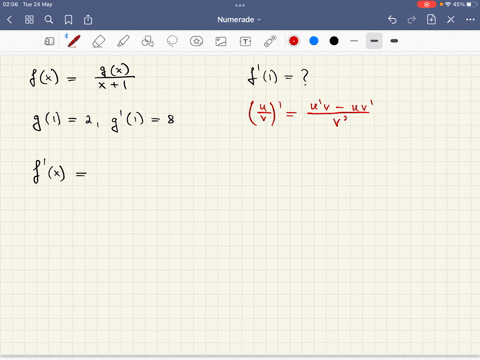The width and height of the screenshot is (480, 360).
Task: Undo the last stroke
Action: (x=392, y=20)
